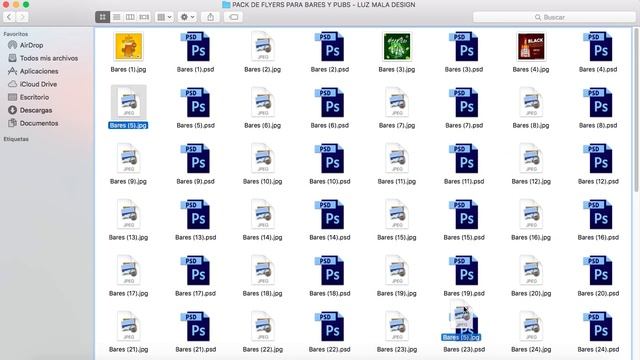The width and height of the screenshot is (640, 360).
Task: Switch to column view mode
Action: [130, 17]
